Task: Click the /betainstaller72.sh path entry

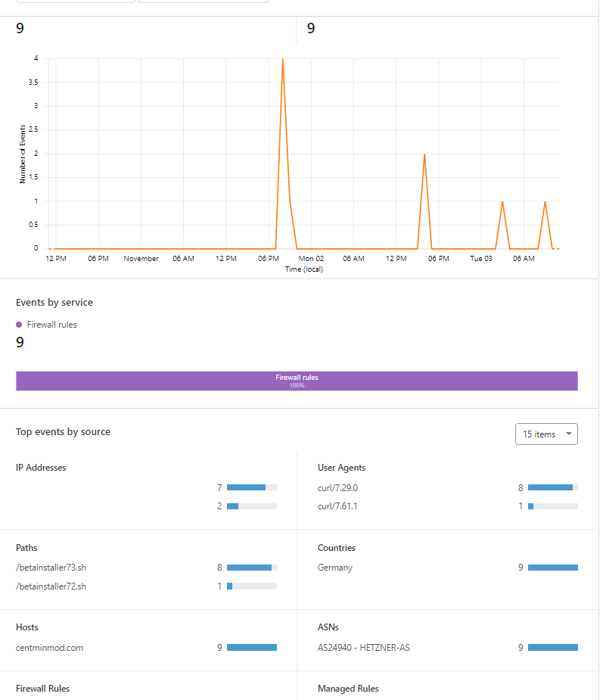Action: pyautogui.click(x=51, y=586)
